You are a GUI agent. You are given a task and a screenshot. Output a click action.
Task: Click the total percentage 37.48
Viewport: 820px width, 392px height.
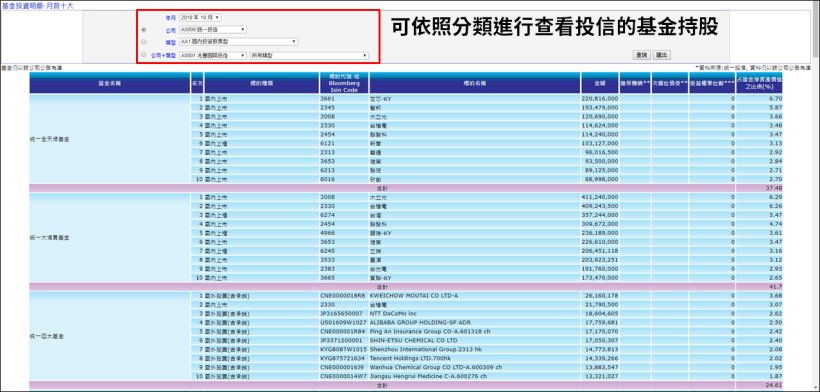tap(775, 188)
